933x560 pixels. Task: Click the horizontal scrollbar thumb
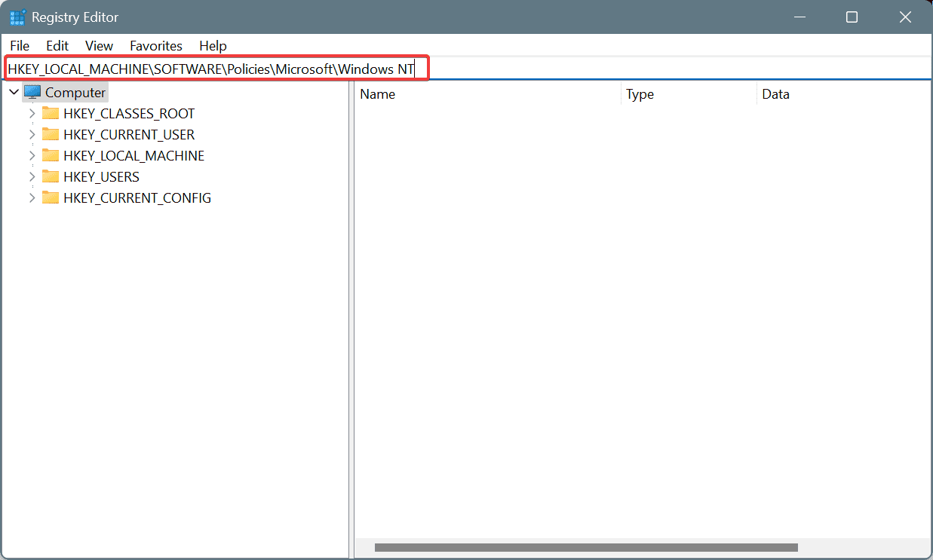586,547
